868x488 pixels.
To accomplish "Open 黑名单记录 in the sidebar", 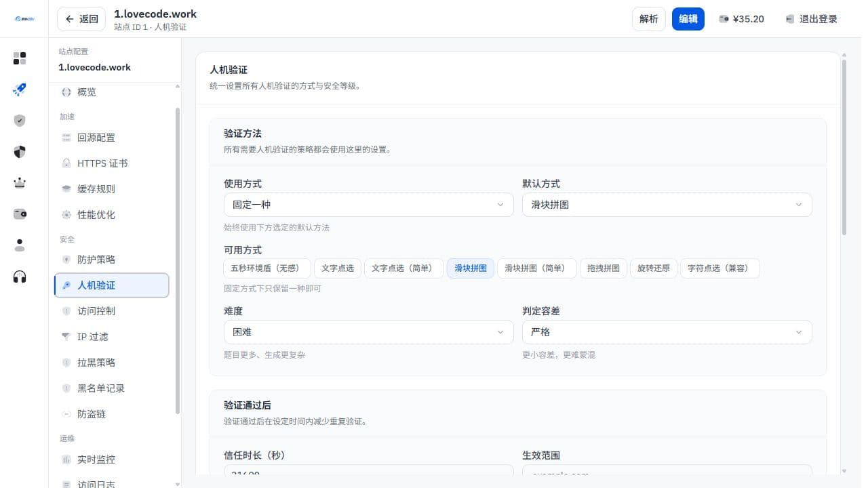I will pyautogui.click(x=112, y=388).
